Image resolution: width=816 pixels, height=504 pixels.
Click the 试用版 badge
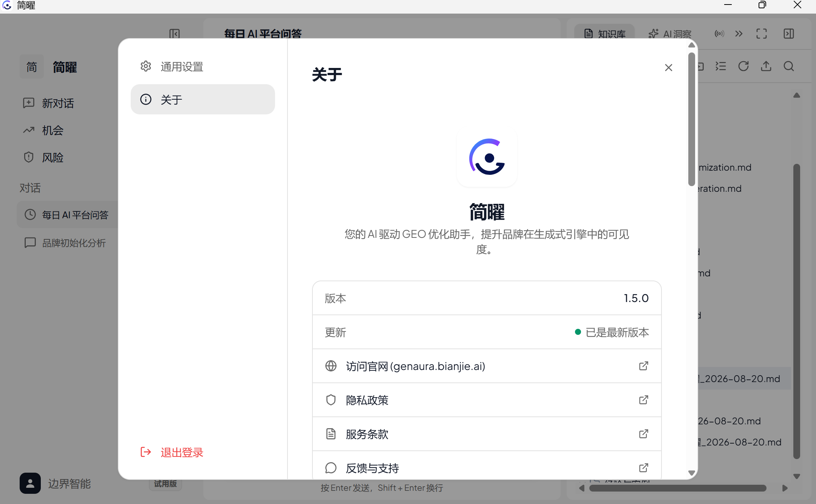pyautogui.click(x=165, y=484)
